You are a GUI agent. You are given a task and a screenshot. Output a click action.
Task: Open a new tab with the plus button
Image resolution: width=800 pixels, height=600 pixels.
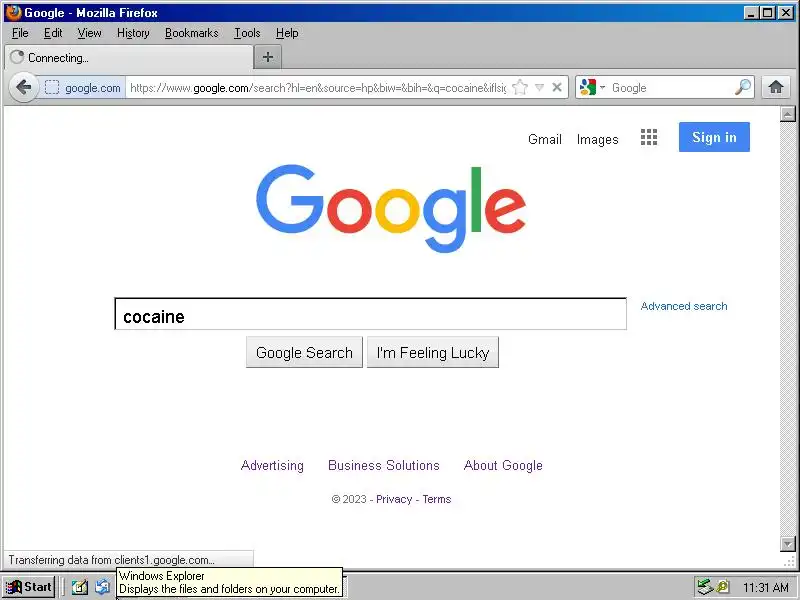[267, 57]
